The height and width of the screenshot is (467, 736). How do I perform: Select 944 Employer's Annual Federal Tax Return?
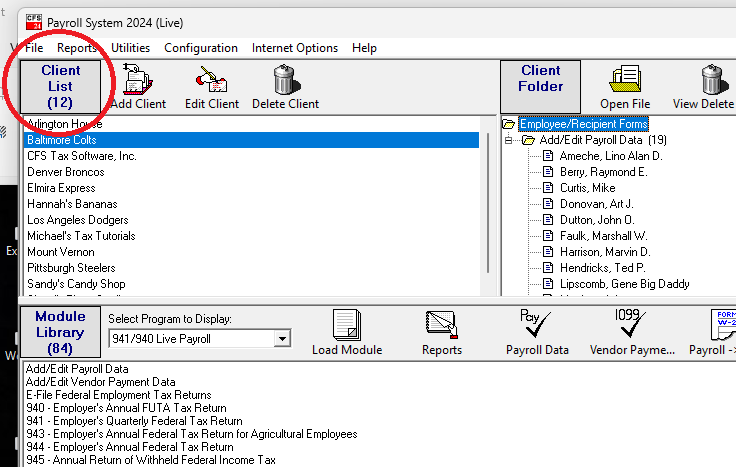click(x=130, y=447)
